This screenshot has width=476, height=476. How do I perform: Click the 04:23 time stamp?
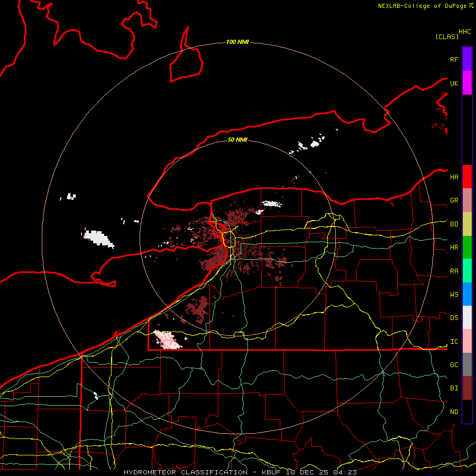click(345, 472)
